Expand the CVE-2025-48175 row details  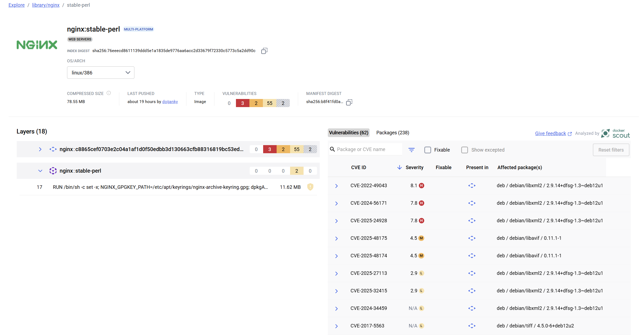[336, 238]
